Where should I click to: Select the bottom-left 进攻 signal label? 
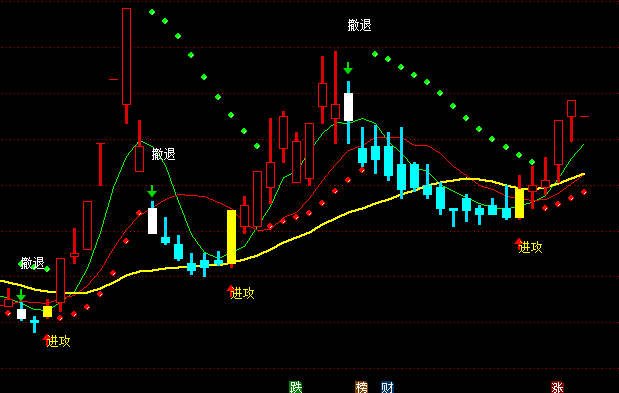point(59,341)
